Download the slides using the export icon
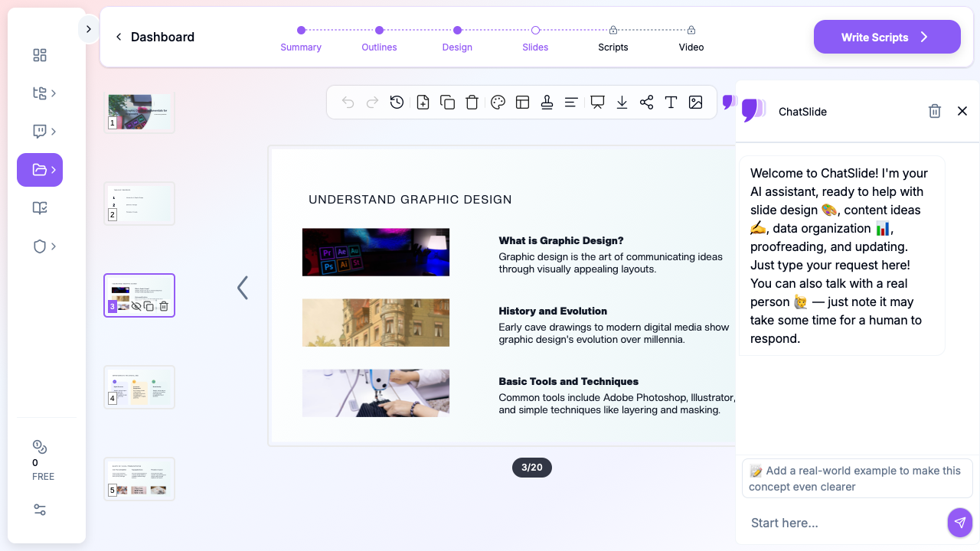980x551 pixels. tap(622, 103)
